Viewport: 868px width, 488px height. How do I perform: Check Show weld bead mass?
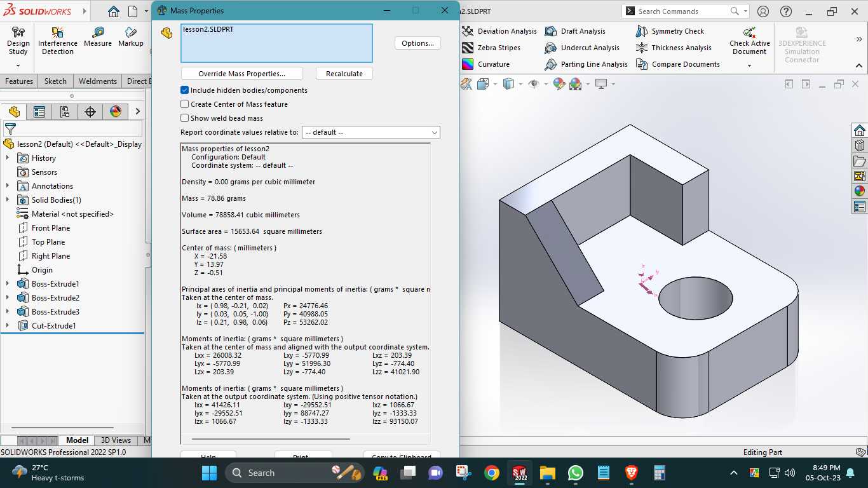click(x=185, y=118)
